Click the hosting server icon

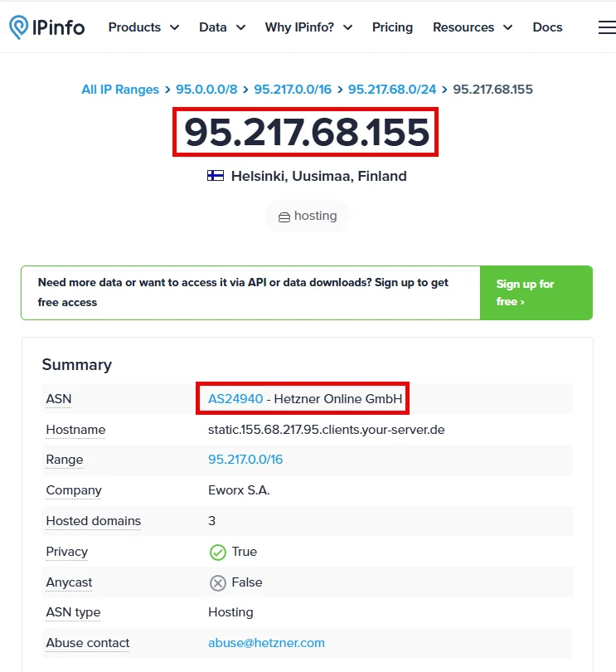coord(284,217)
